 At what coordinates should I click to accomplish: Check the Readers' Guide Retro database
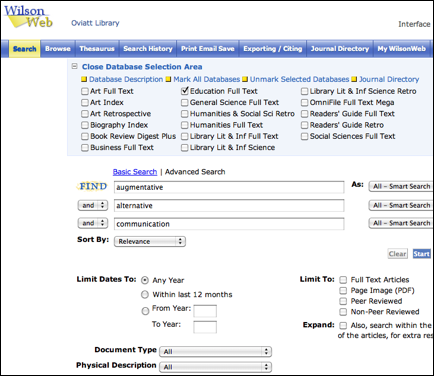point(304,125)
